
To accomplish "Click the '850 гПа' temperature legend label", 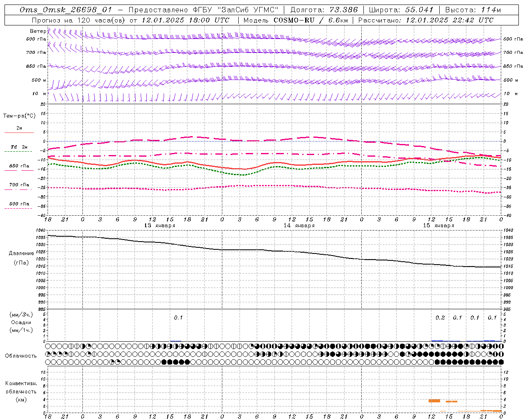I will click(x=19, y=166).
